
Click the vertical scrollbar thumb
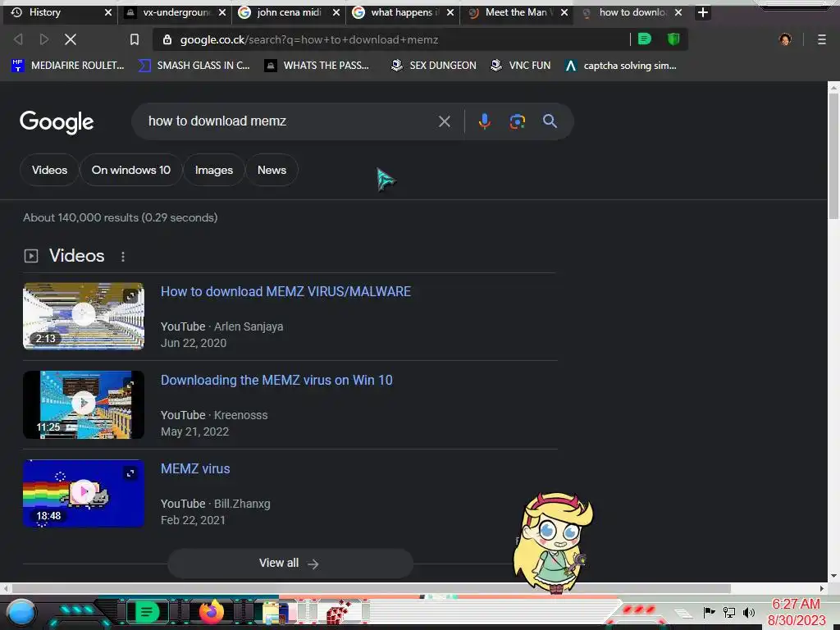click(833, 155)
